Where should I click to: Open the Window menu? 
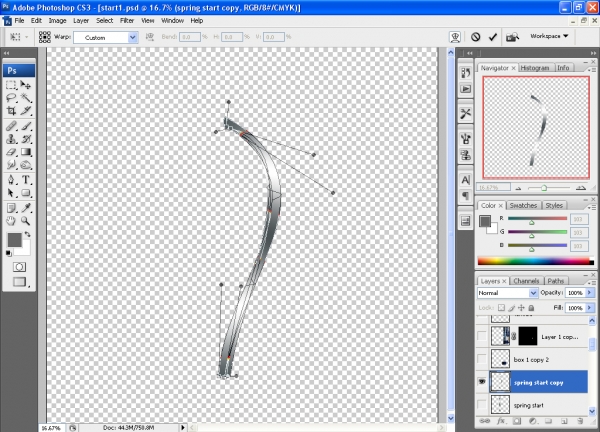point(172,21)
